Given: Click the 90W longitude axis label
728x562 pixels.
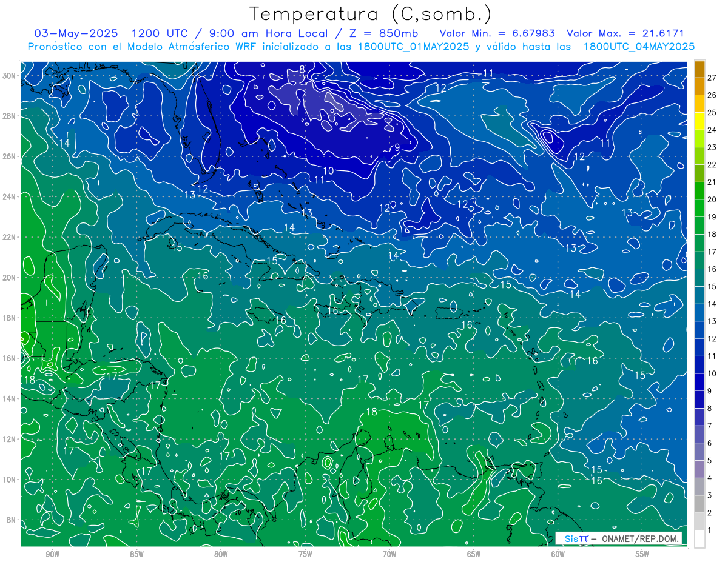Looking at the screenshot, I should pyautogui.click(x=53, y=554).
